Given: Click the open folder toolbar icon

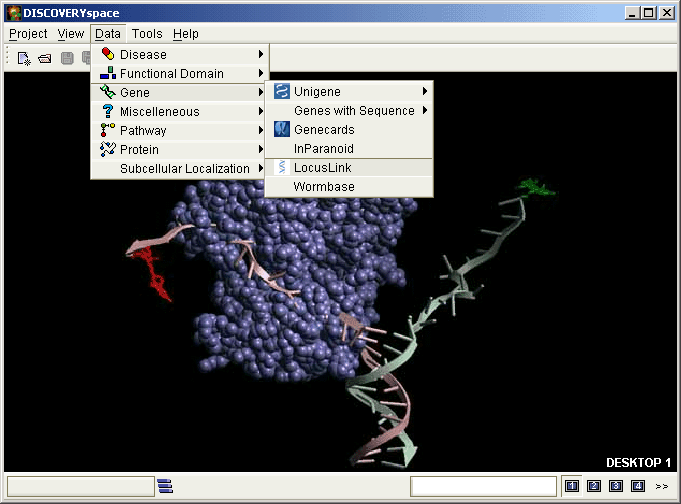Looking at the screenshot, I should [x=45, y=58].
